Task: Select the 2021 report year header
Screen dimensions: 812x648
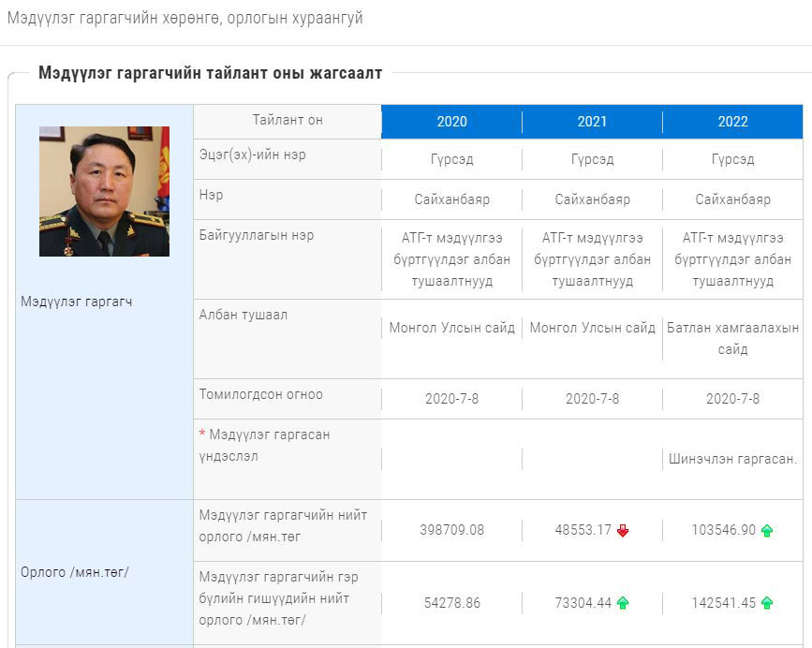Action: tap(592, 122)
